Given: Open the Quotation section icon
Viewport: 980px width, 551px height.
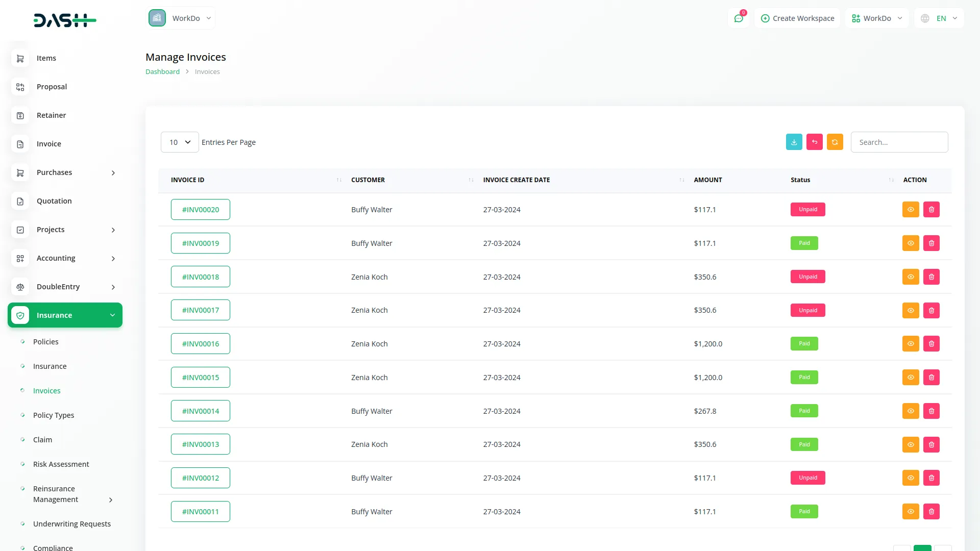Looking at the screenshot, I should pos(20,201).
